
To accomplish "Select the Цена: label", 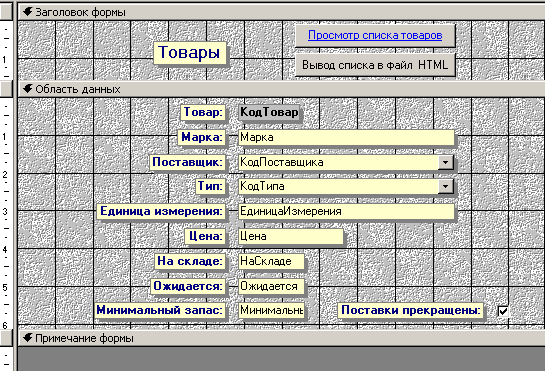I will click(x=205, y=236).
